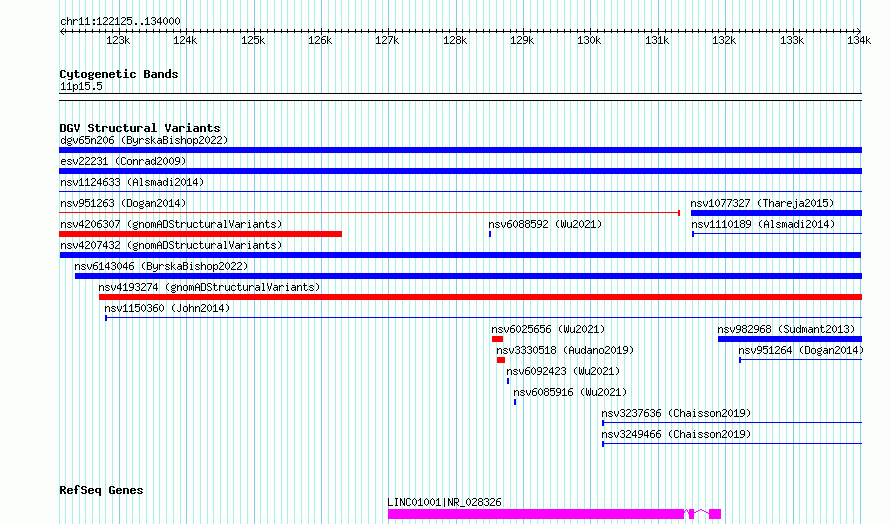Click the DGV Structural Variants track heading
The height and width of the screenshot is (524, 890).
point(140,128)
